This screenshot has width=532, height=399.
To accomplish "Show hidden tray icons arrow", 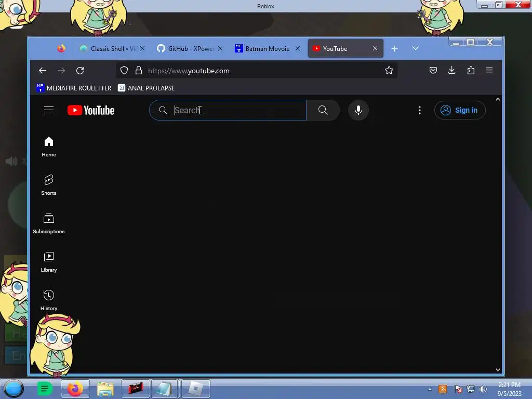I will 430,389.
